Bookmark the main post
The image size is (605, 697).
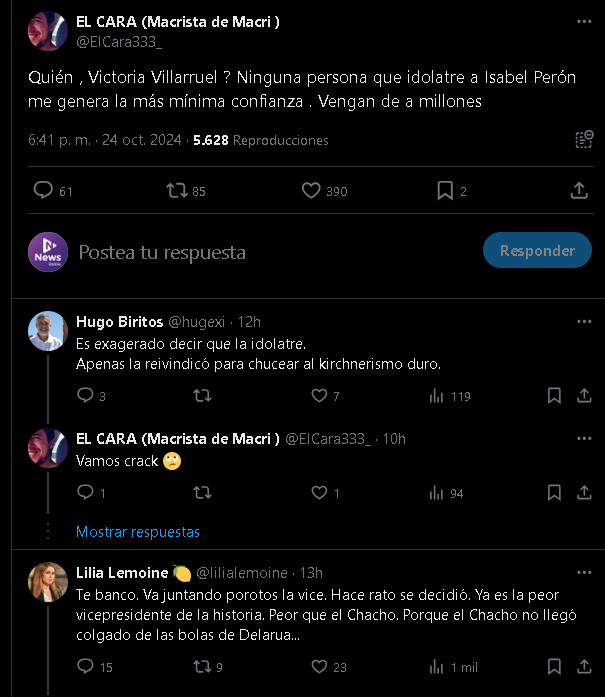click(x=445, y=190)
